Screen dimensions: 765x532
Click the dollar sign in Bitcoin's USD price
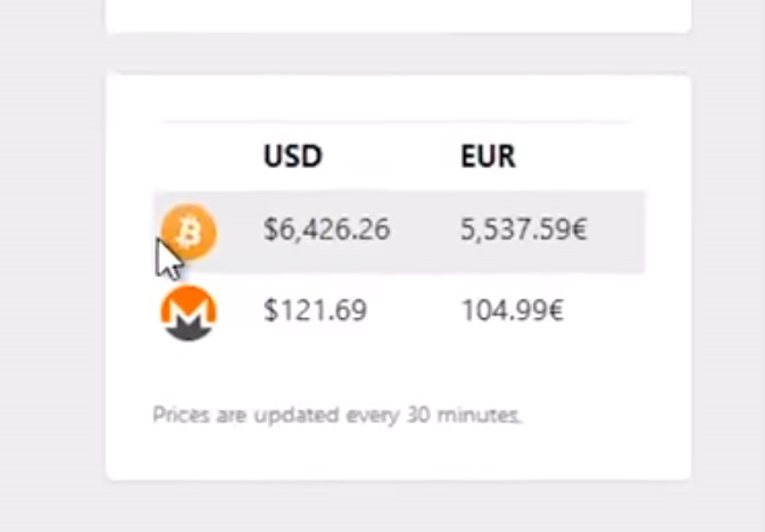[x=271, y=230]
